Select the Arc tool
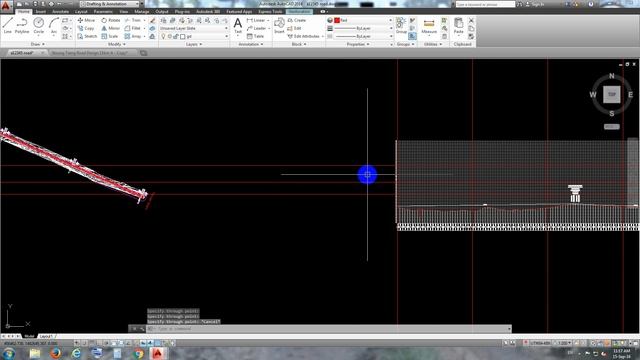640x360 pixels. click(53, 25)
